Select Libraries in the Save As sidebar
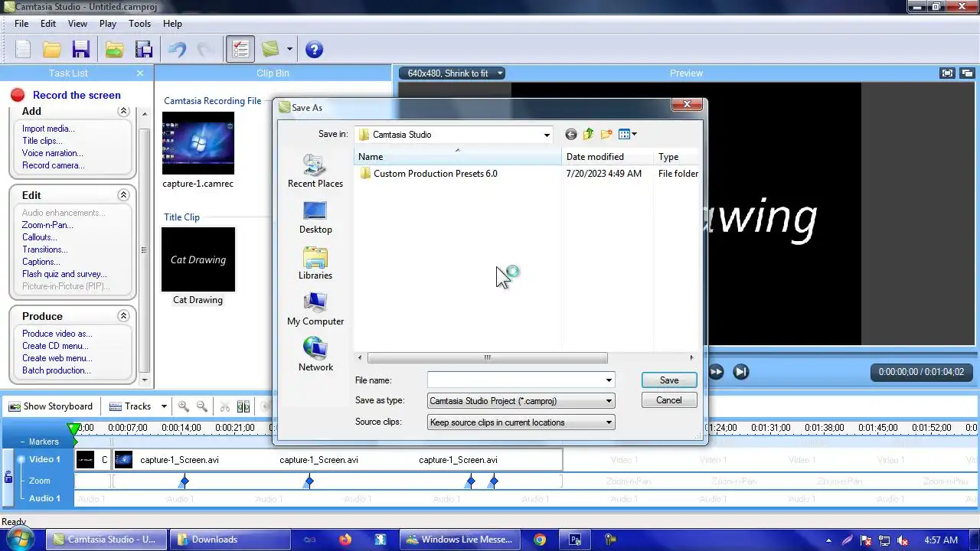 tap(315, 263)
